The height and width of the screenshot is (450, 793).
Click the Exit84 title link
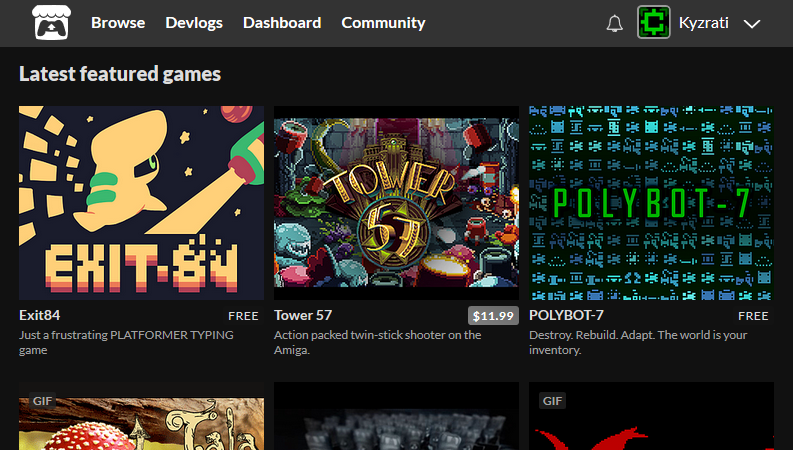39,316
